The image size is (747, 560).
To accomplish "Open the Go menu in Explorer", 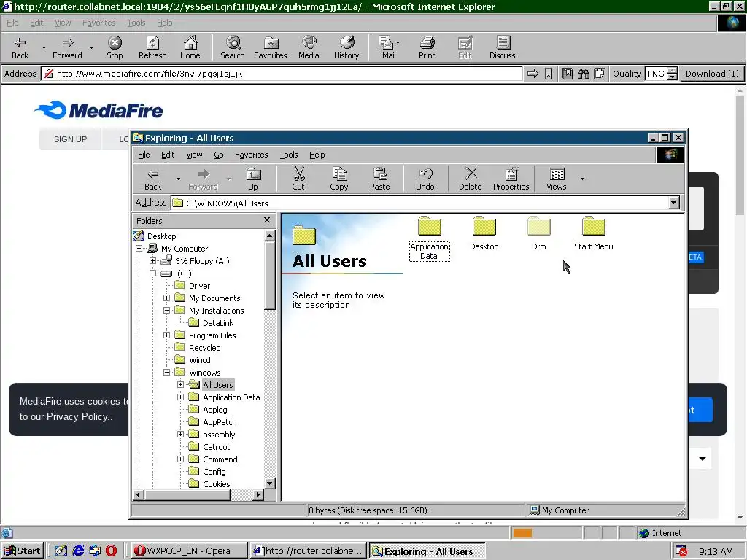I will tap(219, 155).
